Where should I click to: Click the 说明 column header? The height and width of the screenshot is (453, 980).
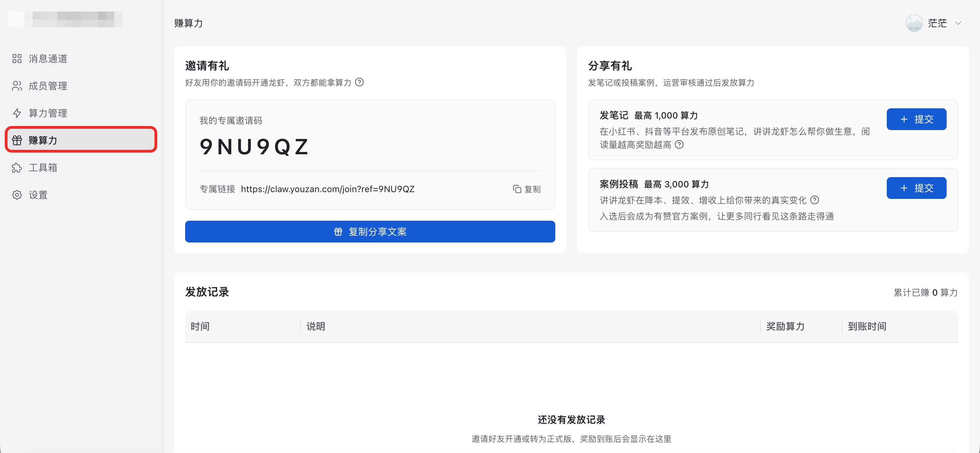[x=316, y=327]
